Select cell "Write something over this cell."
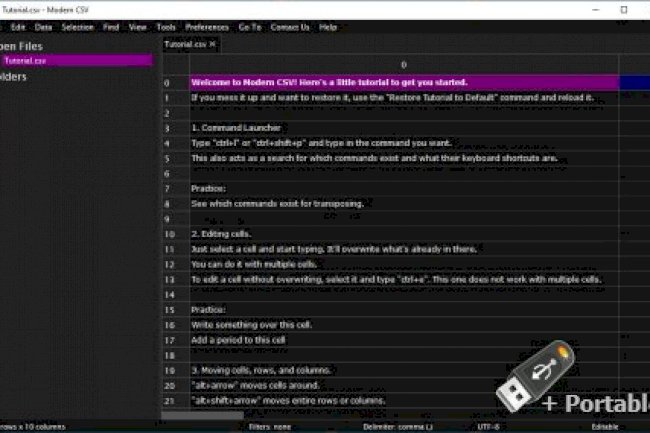The width and height of the screenshot is (650, 433). tap(404, 325)
